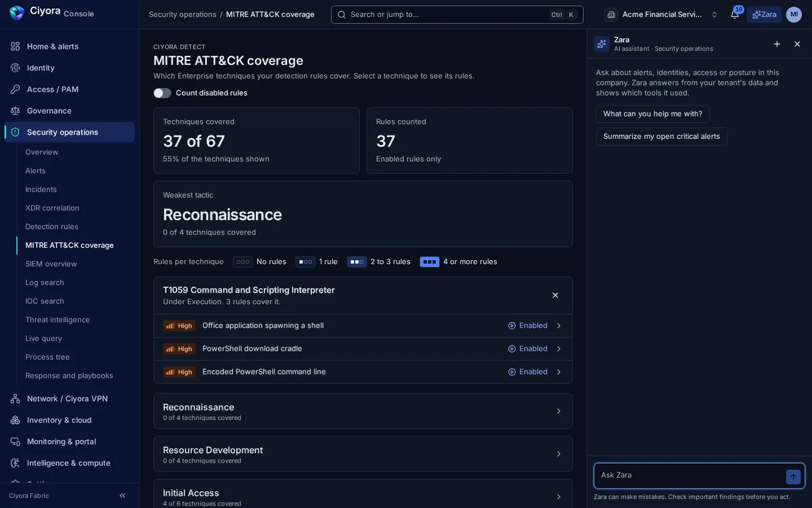Collapse the sidebar with double chevron
This screenshot has height=508, width=812.
click(122, 496)
